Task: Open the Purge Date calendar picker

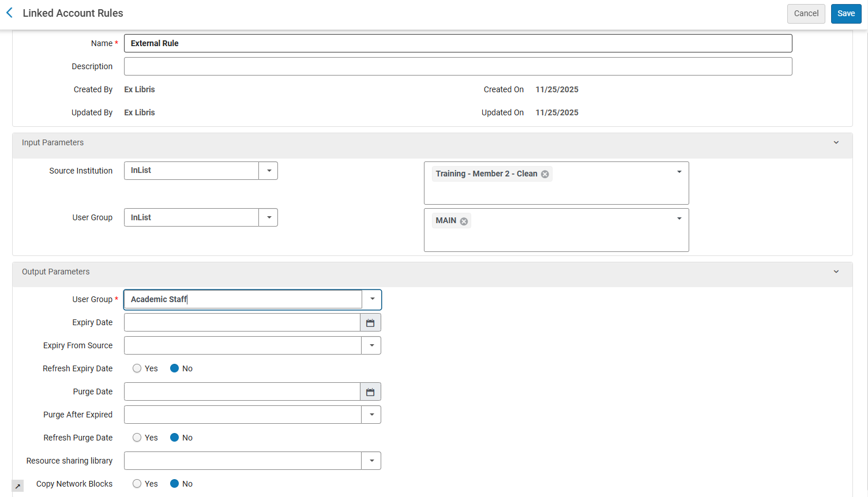Action: 370,392
